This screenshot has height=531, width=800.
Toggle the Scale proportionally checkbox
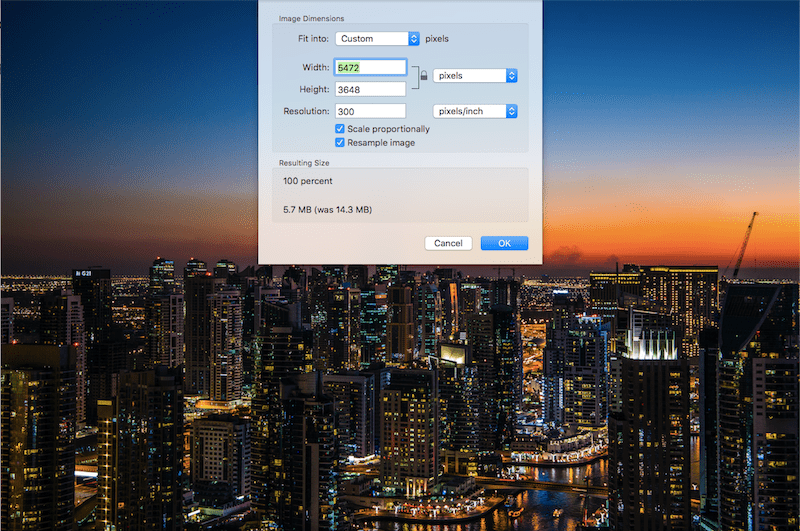340,129
